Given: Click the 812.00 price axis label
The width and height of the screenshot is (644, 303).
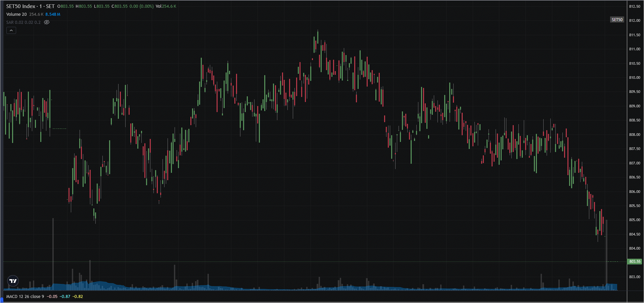Looking at the screenshot, I should tap(634, 20).
